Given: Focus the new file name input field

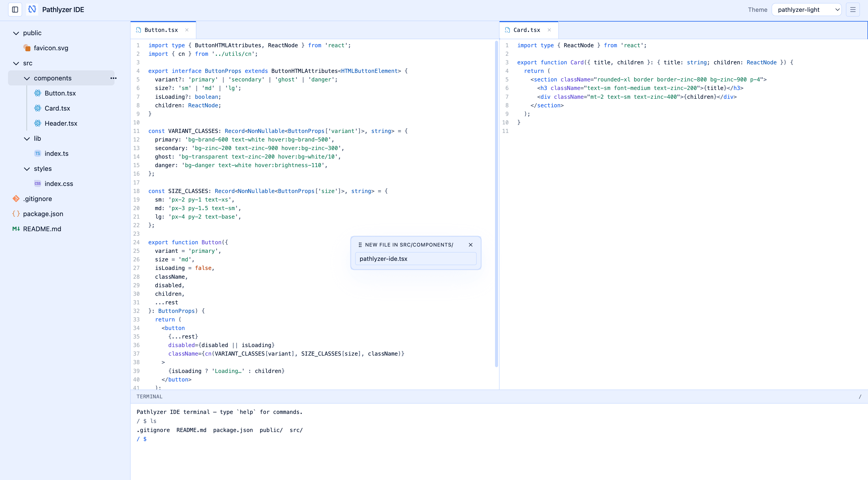Looking at the screenshot, I should click(415, 259).
